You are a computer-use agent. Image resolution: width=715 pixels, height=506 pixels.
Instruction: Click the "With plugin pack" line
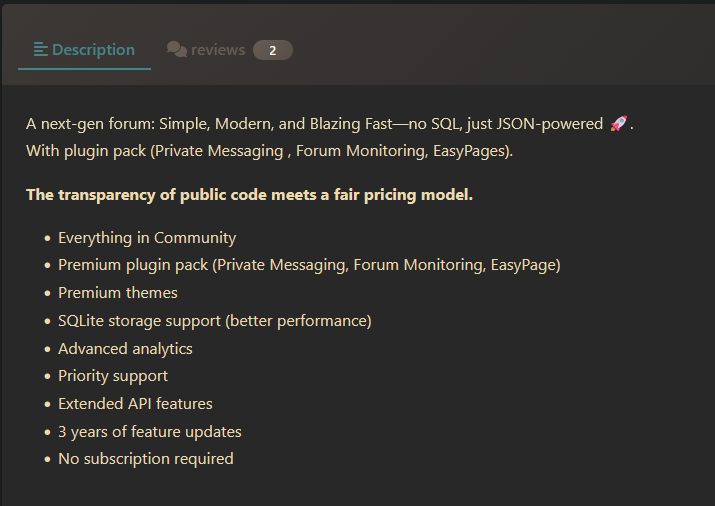(269, 151)
